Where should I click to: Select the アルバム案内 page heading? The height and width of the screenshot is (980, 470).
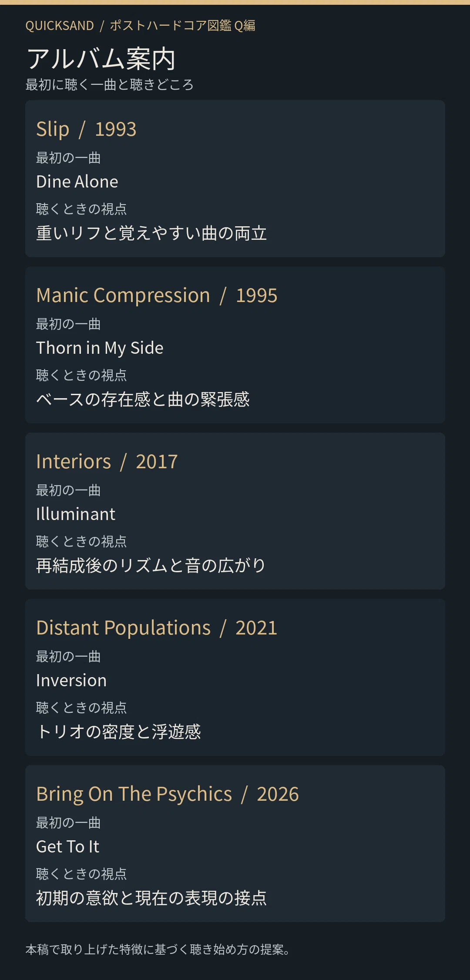coord(101,59)
